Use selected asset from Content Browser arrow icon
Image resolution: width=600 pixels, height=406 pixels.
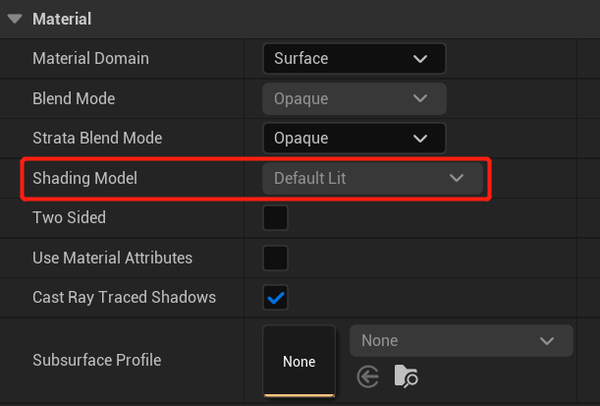368,376
